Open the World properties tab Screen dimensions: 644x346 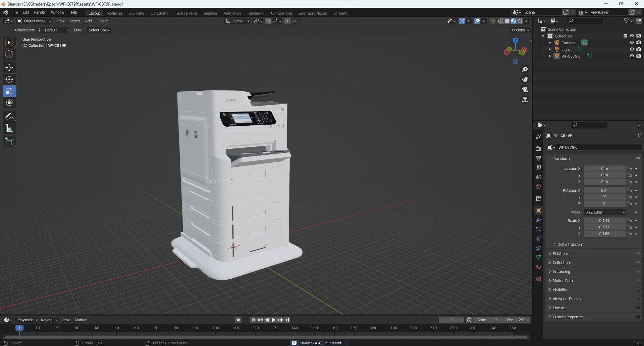tap(538, 186)
